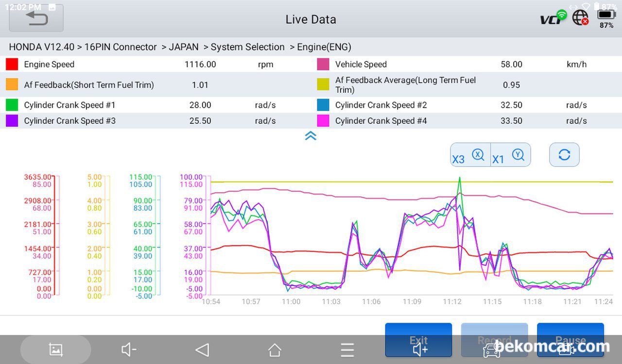Tap the 25.50 crank speed value
Viewport: 622px width, 364px height.
point(200,120)
